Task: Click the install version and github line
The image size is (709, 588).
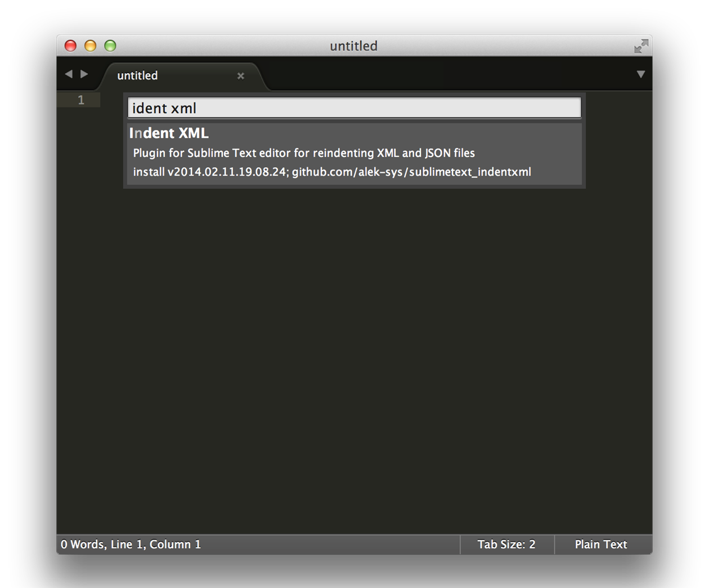Action: [332, 172]
